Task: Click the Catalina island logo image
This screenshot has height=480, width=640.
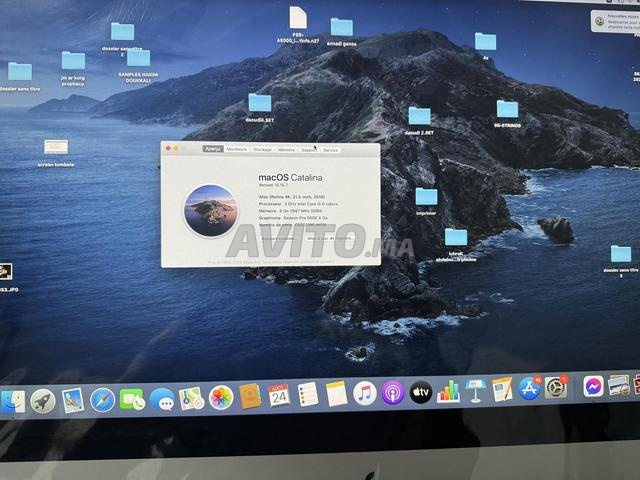Action: (211, 211)
